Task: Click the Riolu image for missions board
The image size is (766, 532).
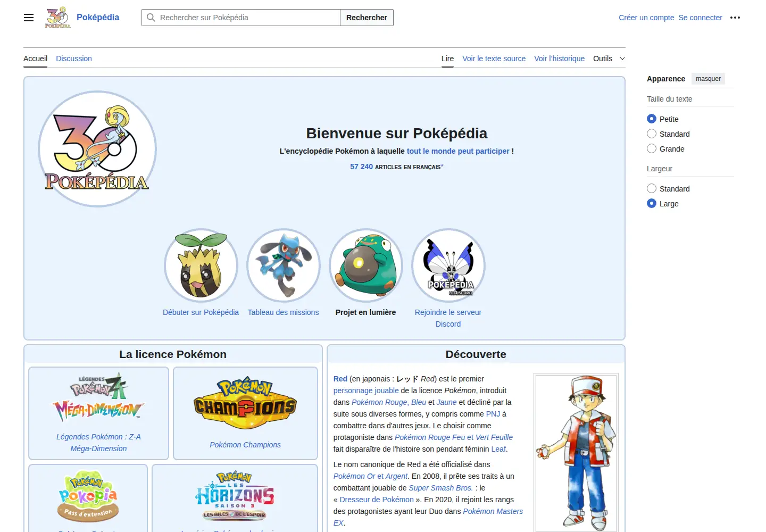Action: coord(284,265)
